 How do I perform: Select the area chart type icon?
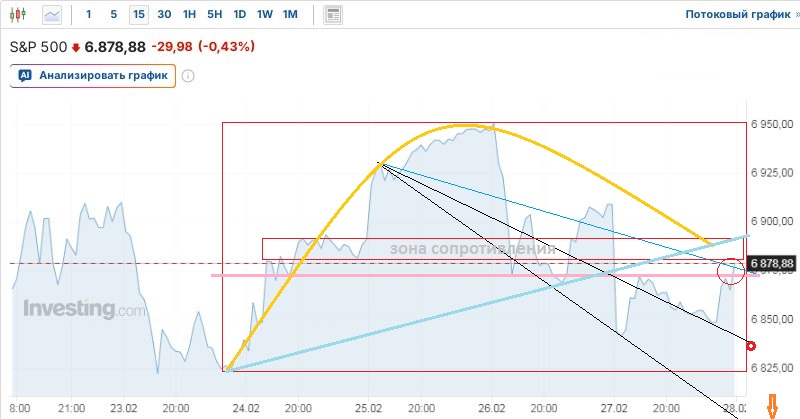pyautogui.click(x=52, y=15)
